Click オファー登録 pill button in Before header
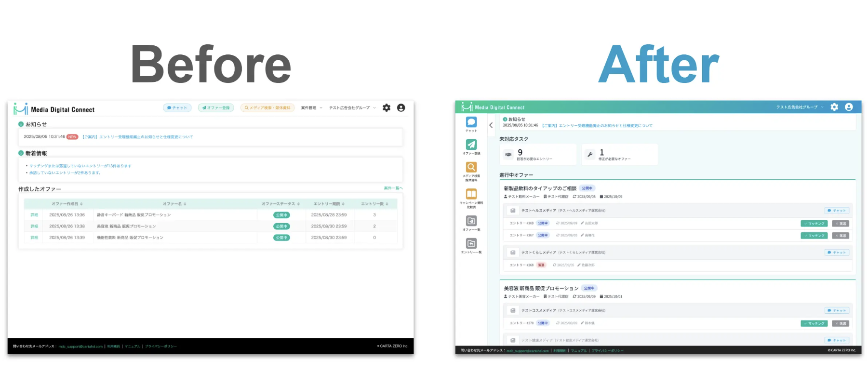This screenshot has height=373, width=868. coord(216,108)
